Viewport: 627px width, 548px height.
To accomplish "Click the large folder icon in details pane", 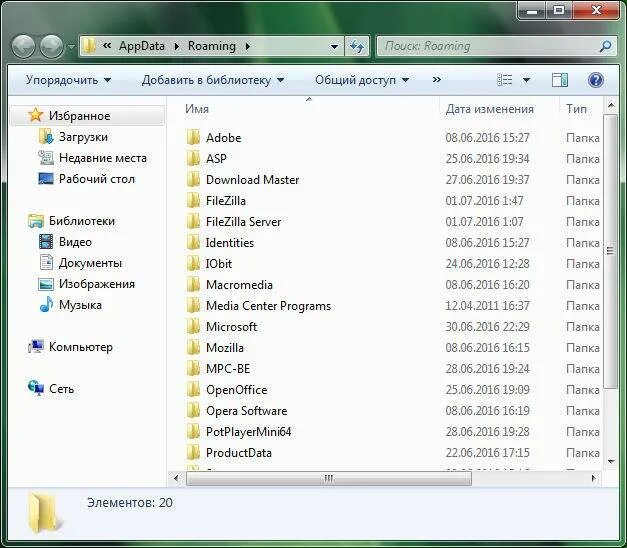I will pos(44,513).
